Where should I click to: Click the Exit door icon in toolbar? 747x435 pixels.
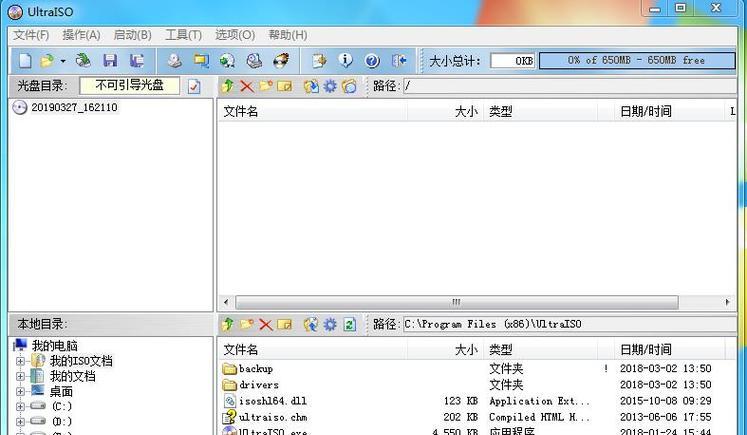(399, 61)
